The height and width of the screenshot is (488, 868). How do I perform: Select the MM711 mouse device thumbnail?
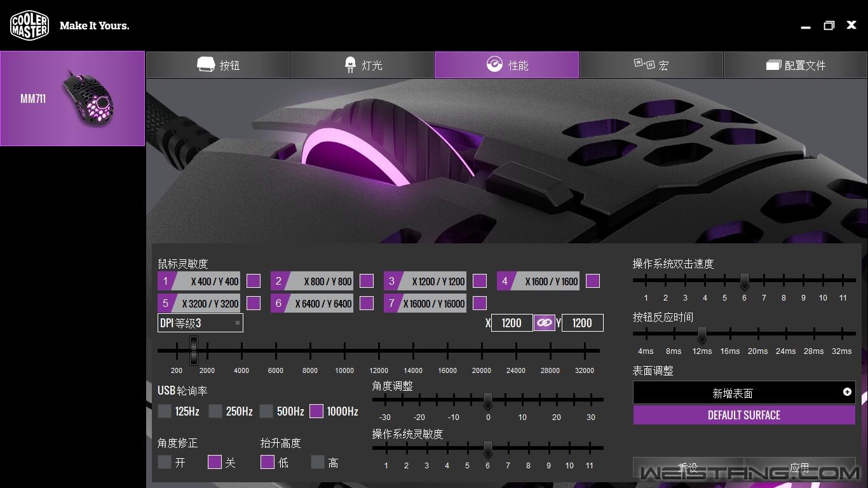coord(72,98)
